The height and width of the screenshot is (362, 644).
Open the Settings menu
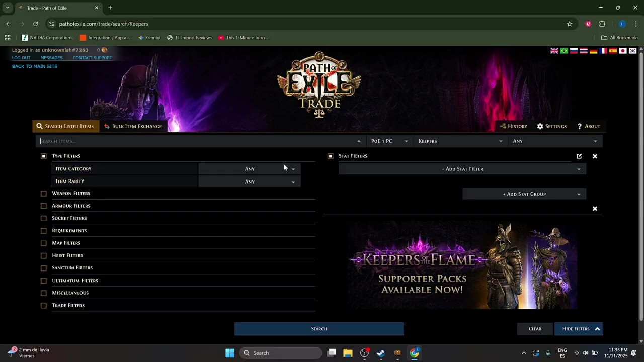pyautogui.click(x=552, y=126)
